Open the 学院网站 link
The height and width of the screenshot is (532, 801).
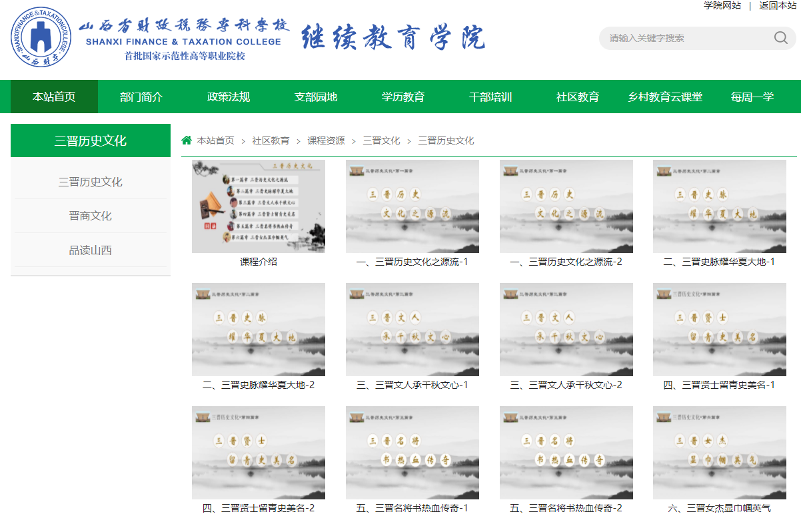pyautogui.click(x=722, y=5)
